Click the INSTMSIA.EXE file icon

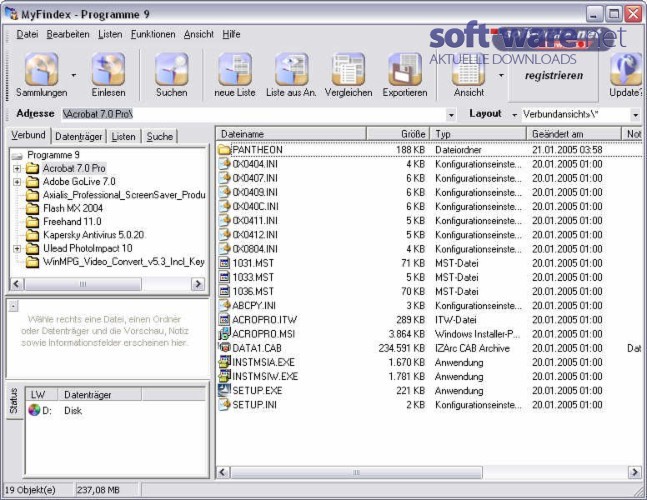(x=224, y=362)
